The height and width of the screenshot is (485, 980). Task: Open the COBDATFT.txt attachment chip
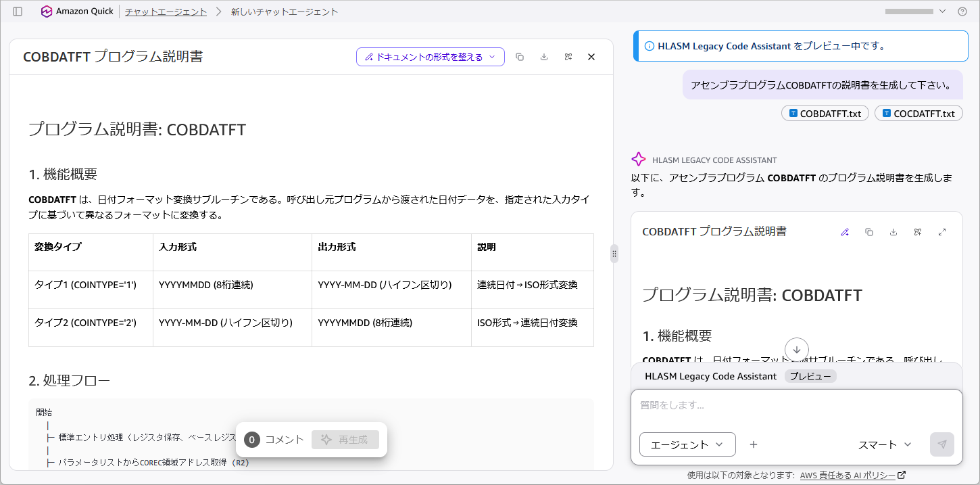coord(825,114)
